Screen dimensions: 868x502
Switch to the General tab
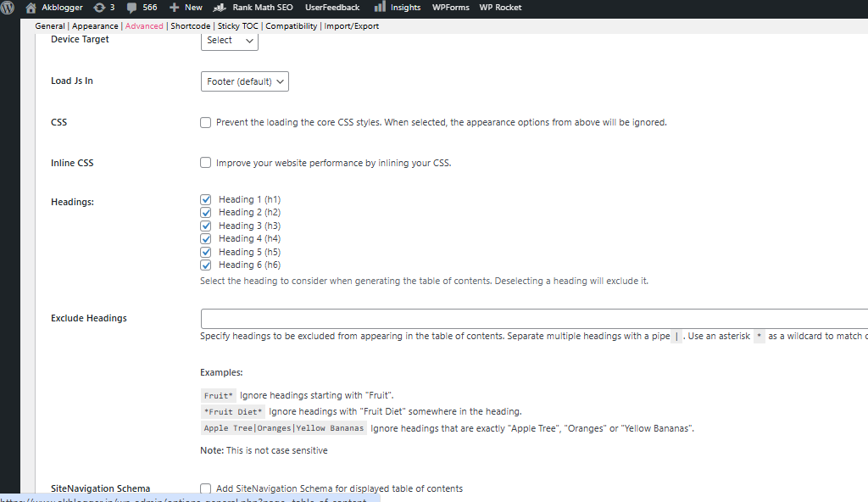point(50,26)
